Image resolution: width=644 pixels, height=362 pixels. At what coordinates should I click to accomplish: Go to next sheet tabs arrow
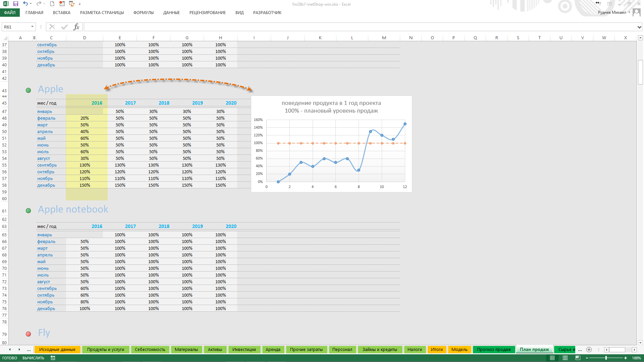tap(19, 350)
